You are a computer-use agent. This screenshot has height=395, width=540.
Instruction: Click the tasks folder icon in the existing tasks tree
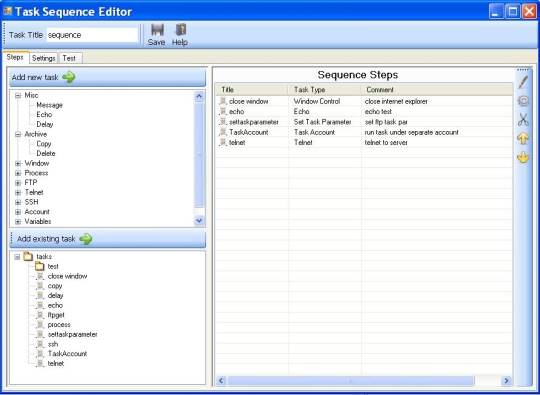pyautogui.click(x=28, y=257)
